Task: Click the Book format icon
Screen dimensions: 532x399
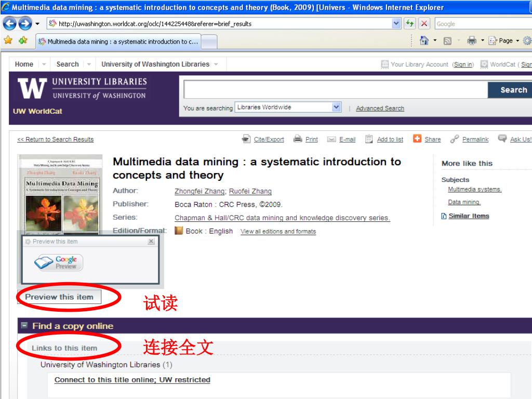Action: (179, 231)
